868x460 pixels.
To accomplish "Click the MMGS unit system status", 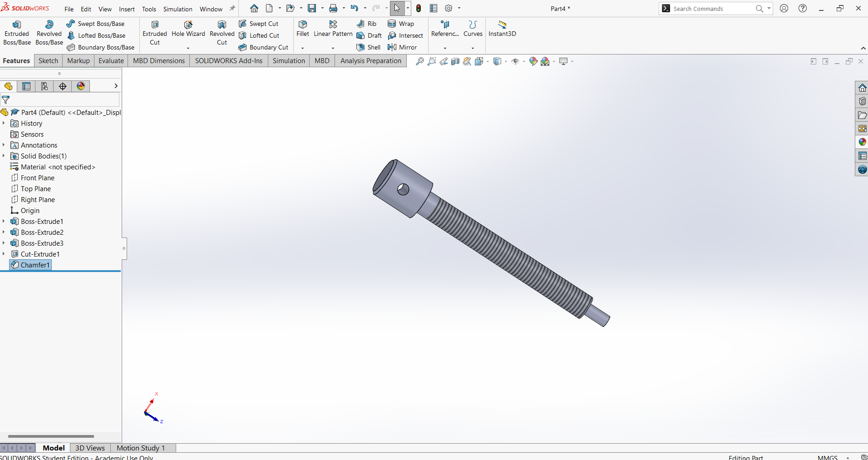I will (827, 457).
